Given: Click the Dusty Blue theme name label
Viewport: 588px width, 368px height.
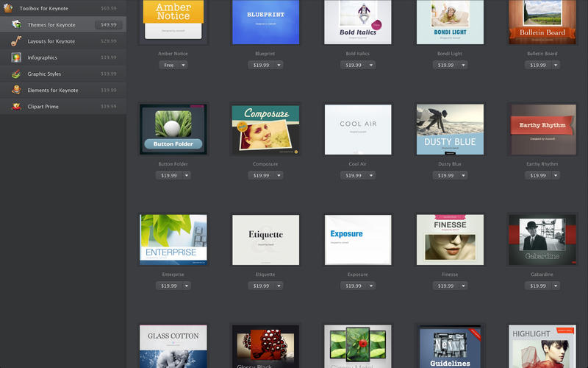Looking at the screenshot, I should [450, 164].
